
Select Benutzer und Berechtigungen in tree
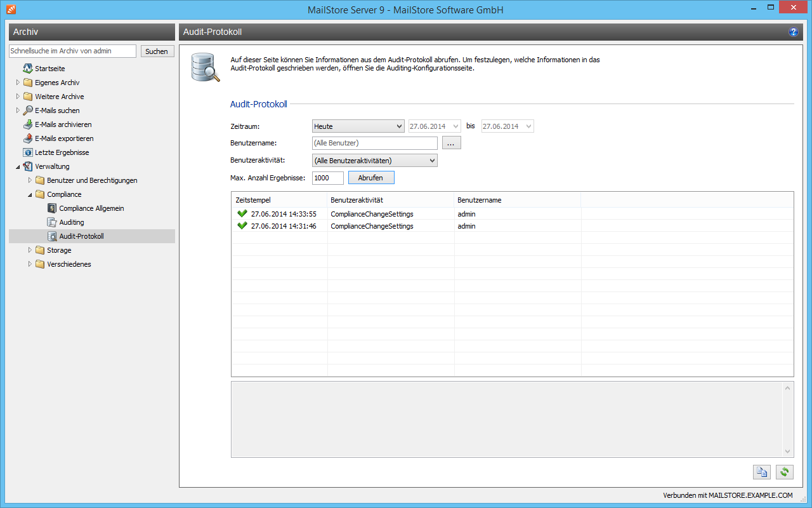(x=92, y=180)
